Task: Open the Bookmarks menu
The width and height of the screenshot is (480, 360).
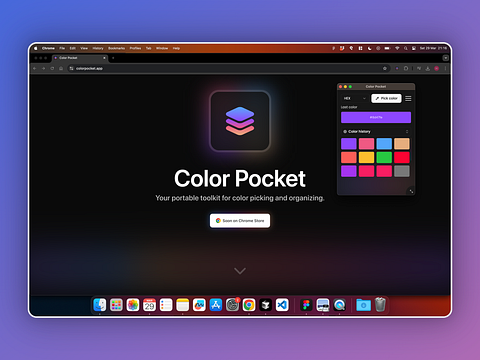Action: pos(116,48)
